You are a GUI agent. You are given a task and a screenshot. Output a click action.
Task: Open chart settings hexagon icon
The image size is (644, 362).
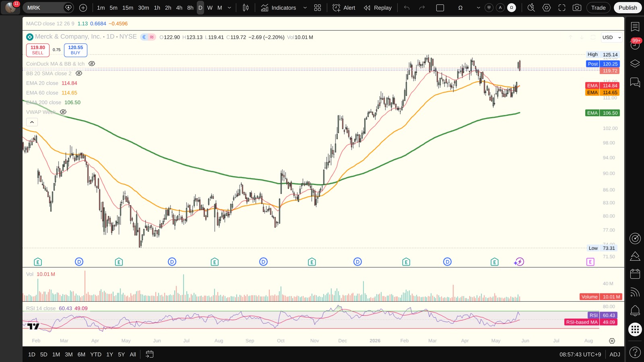[547, 8]
